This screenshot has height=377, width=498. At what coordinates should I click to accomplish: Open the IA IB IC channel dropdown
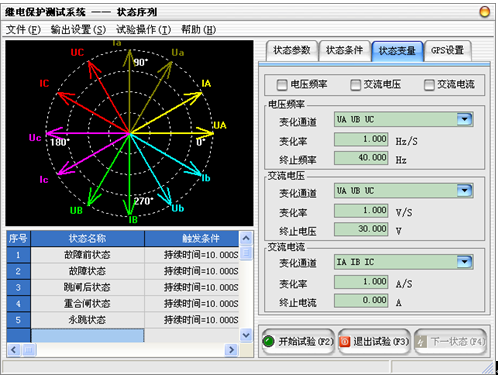tap(464, 262)
